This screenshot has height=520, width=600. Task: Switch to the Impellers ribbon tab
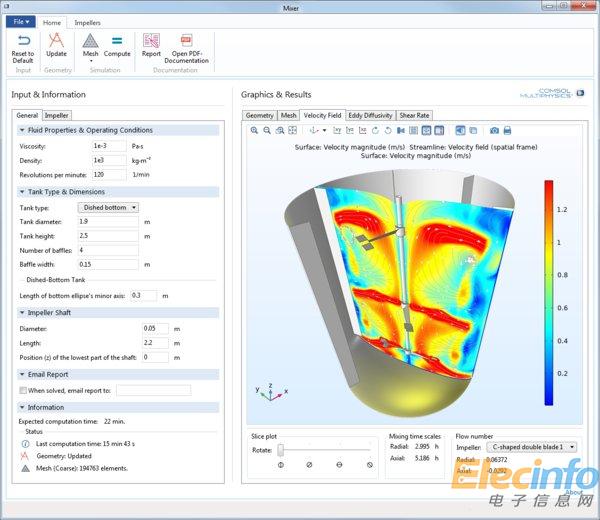point(87,21)
